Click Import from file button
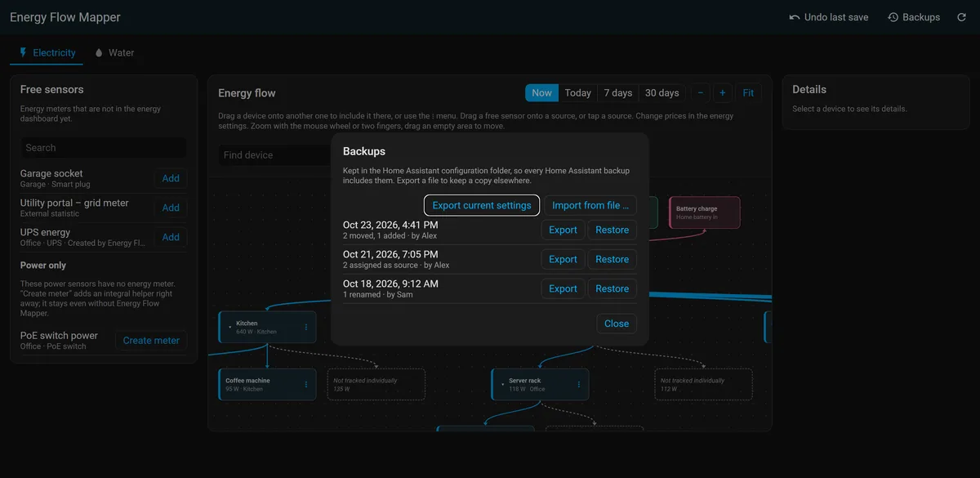The height and width of the screenshot is (478, 980). coord(590,205)
